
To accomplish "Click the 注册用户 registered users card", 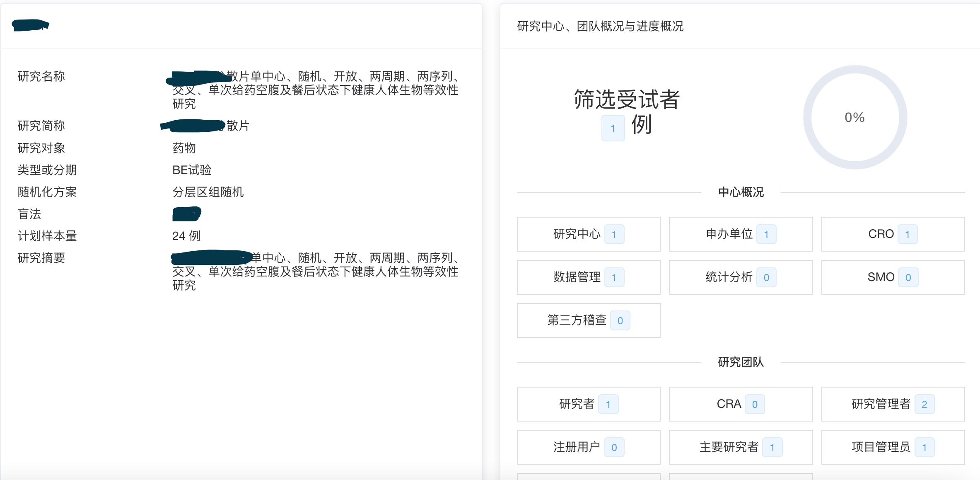I will [x=588, y=447].
